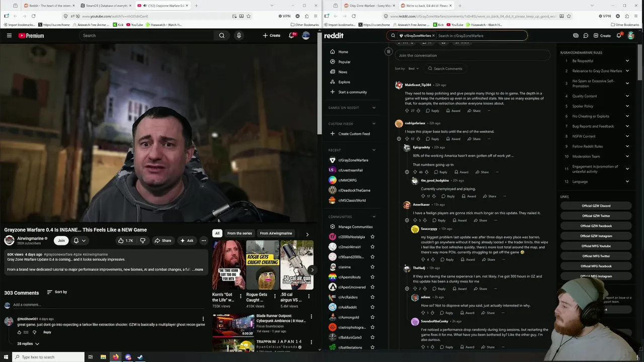644x362 pixels.
Task: Upvote Maleficent_Tip384's comment
Action: click(x=407, y=111)
